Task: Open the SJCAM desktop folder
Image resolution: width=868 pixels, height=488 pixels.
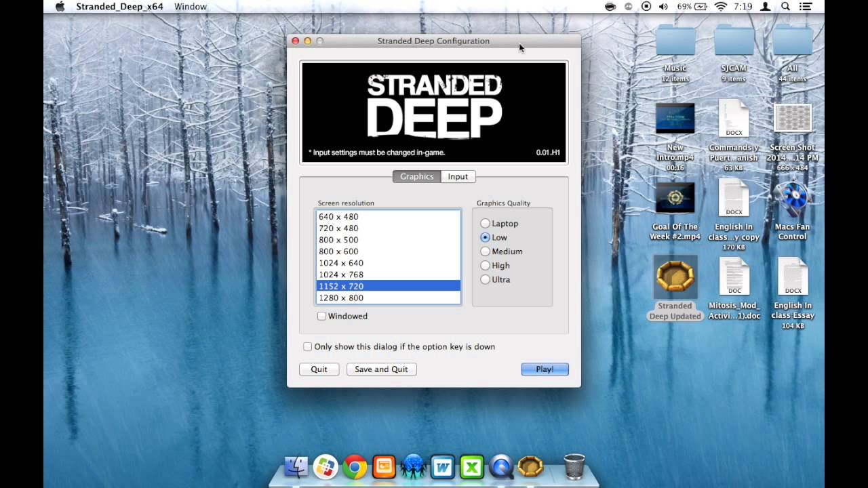Action: (734, 43)
